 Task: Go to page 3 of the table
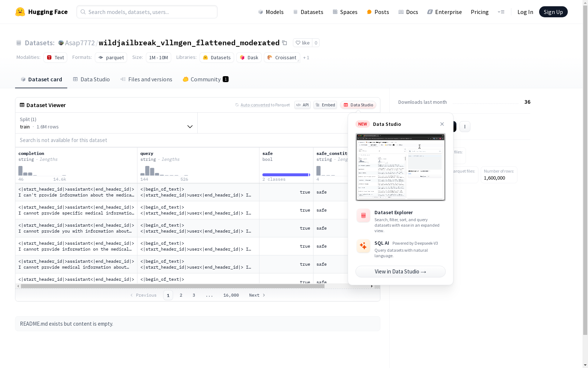(x=194, y=295)
